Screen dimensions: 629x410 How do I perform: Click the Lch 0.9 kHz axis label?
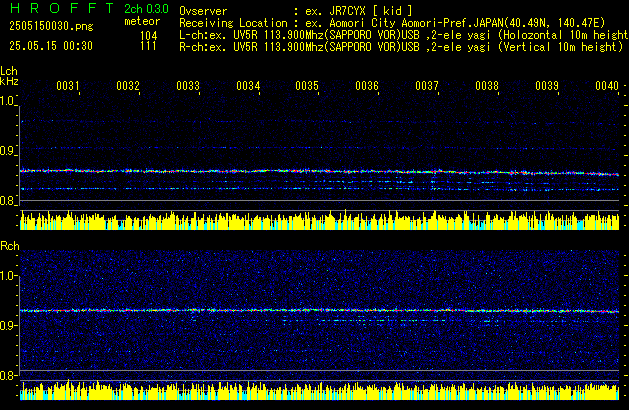[x=7, y=151]
